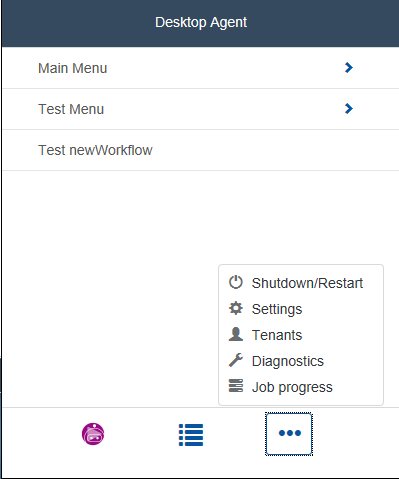Click the wrench icon beside Diagnostics
Image resolution: width=399 pixels, height=479 pixels.
236,360
